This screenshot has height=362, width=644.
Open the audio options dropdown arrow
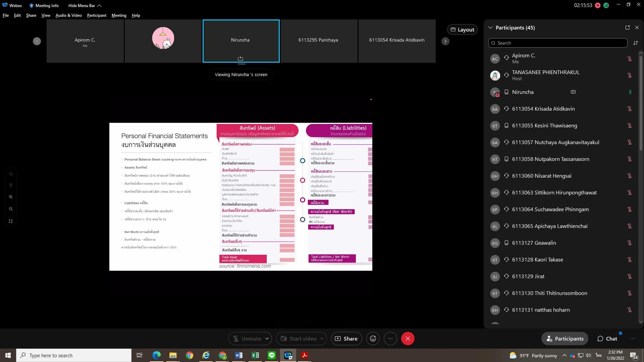point(267,339)
